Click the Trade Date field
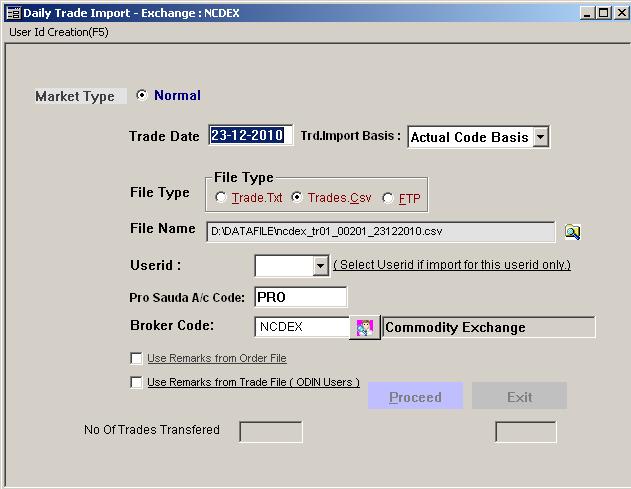Screen dimensions: 631x489 (x=250, y=136)
